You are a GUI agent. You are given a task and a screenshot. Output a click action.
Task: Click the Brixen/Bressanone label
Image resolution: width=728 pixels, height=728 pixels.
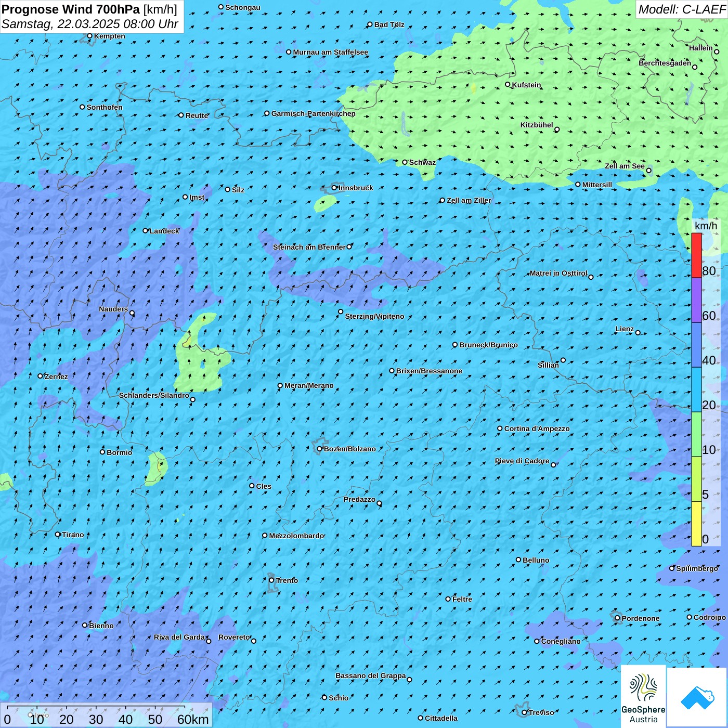coord(430,371)
